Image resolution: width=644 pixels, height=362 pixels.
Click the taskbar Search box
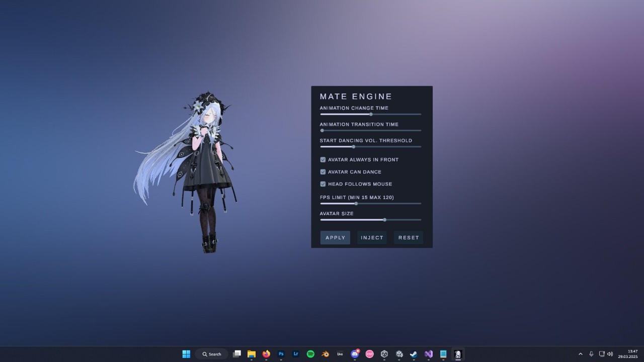point(212,354)
